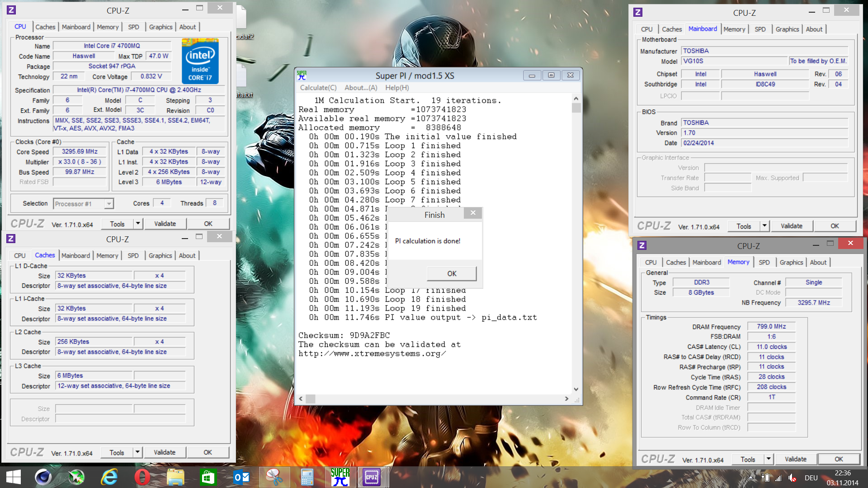Open Calculate(C) menu in Super PI

click(x=318, y=88)
